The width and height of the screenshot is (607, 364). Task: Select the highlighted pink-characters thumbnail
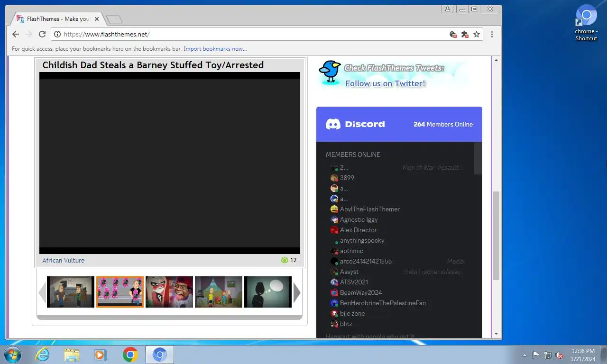tap(120, 292)
